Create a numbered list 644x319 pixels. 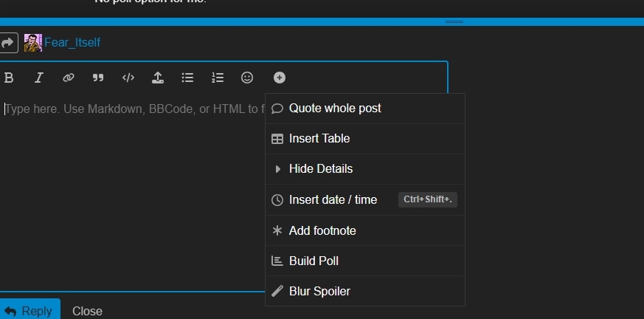(218, 78)
